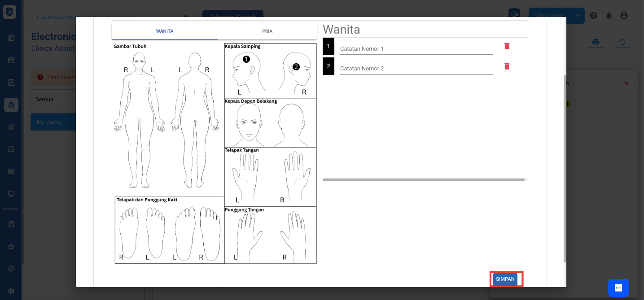This screenshot has height=300, width=644.
Task: Switch to the PRIA tab
Action: point(267,31)
